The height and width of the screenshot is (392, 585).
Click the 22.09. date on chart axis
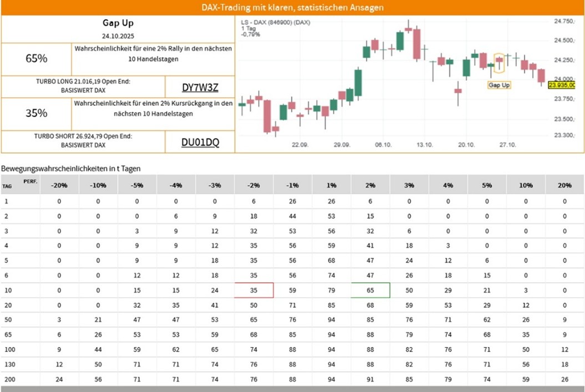pos(300,145)
